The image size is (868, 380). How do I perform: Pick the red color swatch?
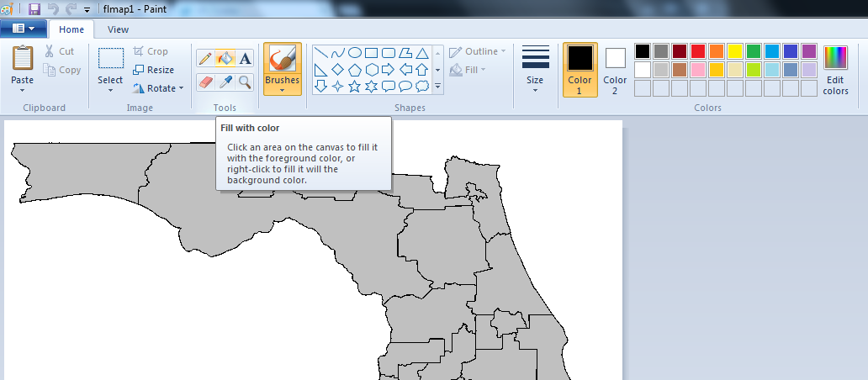click(698, 51)
